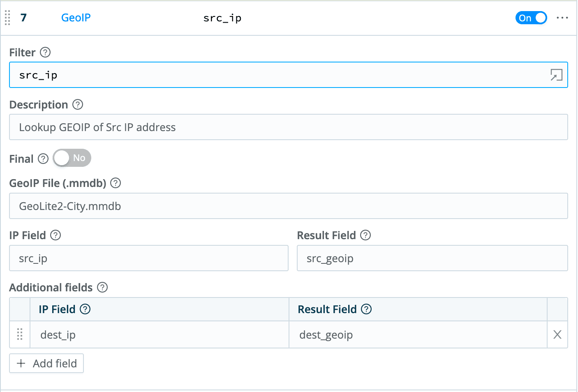Select the GeoLite2-City.mmdb file input
Viewport: 578px width, 392px height.
288,206
